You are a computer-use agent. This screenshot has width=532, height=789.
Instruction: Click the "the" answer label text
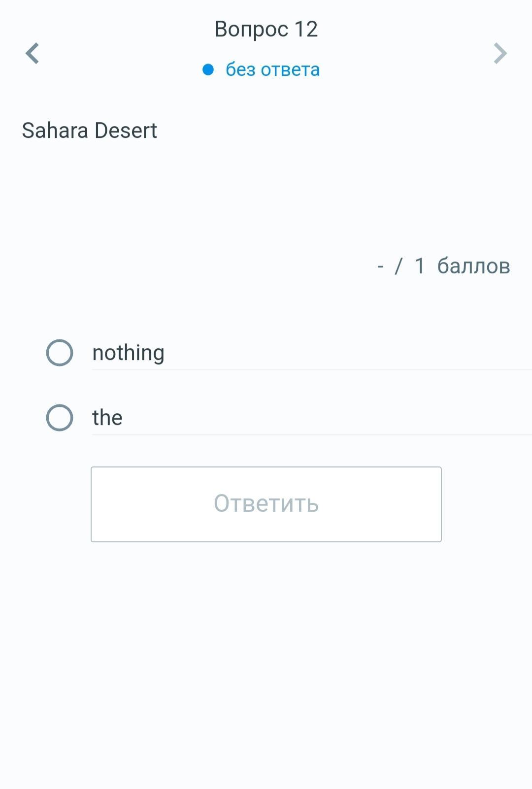coord(107,418)
